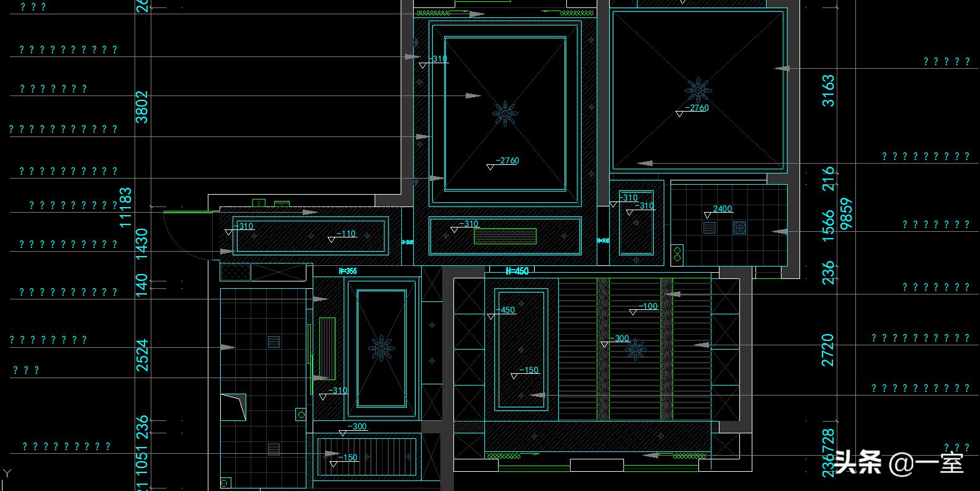The image size is (980, 491).
Task: Pick the 2524 dimension text
Action: pyautogui.click(x=142, y=355)
